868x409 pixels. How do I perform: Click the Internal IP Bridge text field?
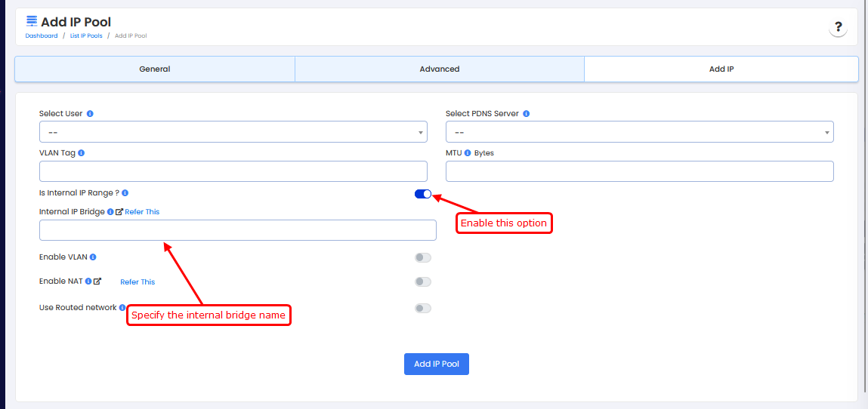coord(237,230)
